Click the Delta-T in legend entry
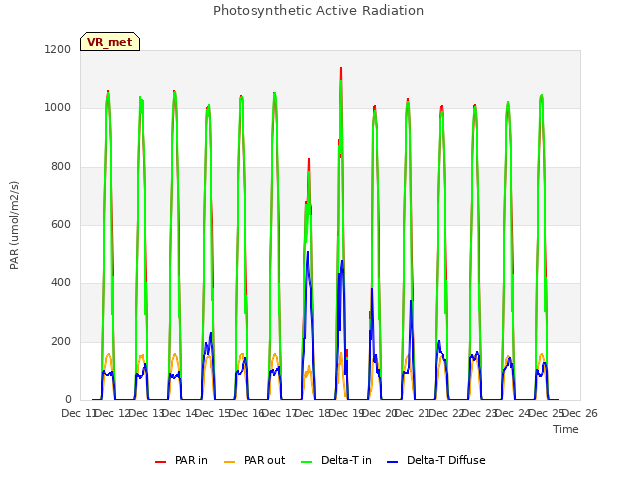Viewport: 640px width, 480px height. [336, 460]
